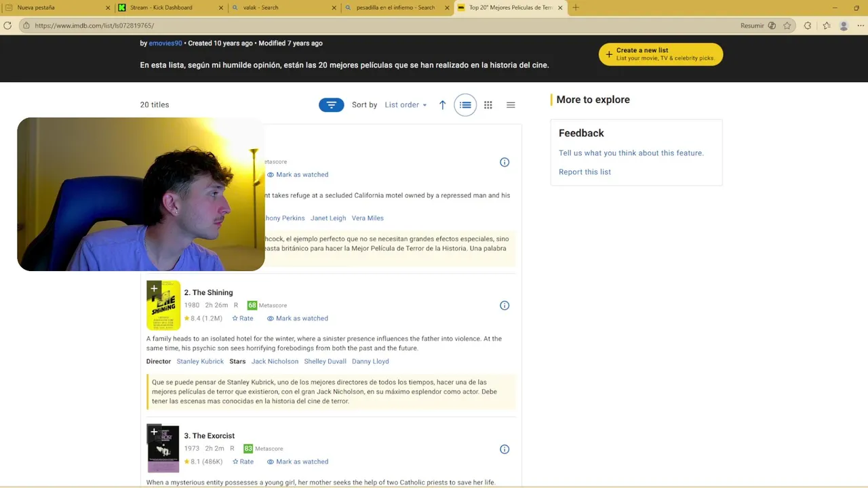
Task: Reload the current page
Action: 7,26
